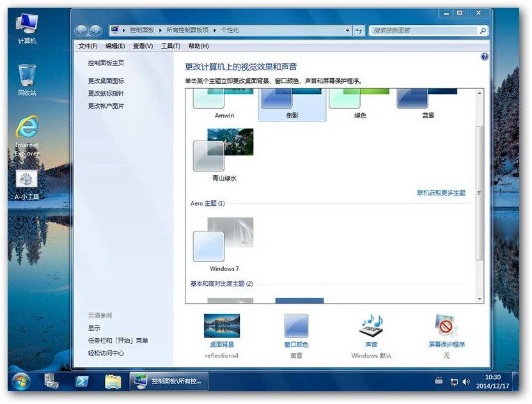Click the blue help question mark icon
This screenshot has width=532, height=404.
485,57
